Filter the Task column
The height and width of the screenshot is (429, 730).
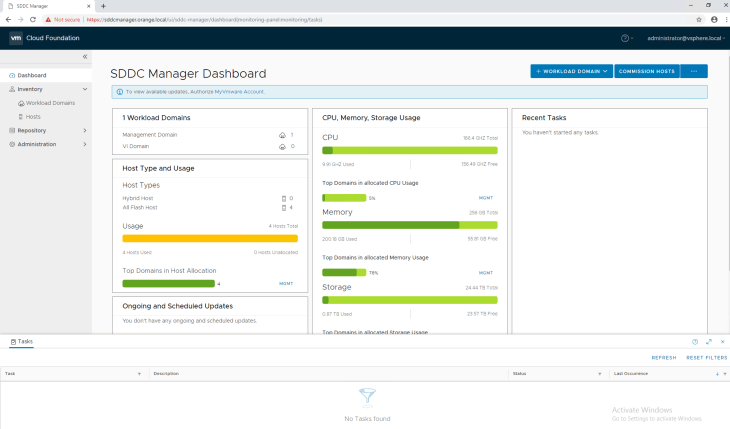tap(139, 373)
